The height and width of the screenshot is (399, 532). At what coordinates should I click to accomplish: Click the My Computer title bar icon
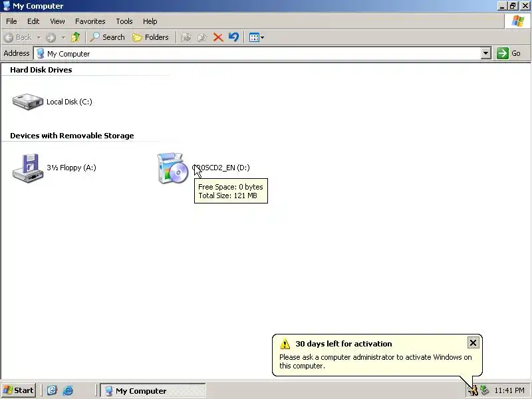point(6,6)
